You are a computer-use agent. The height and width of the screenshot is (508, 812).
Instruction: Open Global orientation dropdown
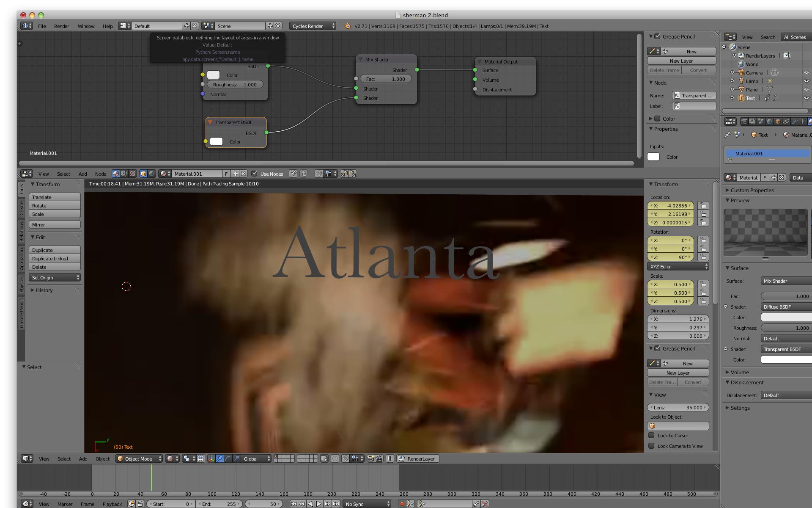(x=256, y=458)
